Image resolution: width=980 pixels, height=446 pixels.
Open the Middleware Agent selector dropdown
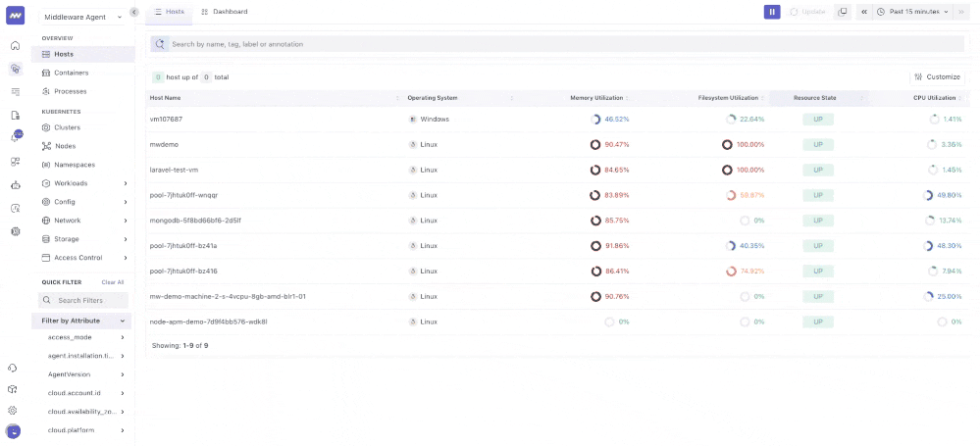pos(82,17)
